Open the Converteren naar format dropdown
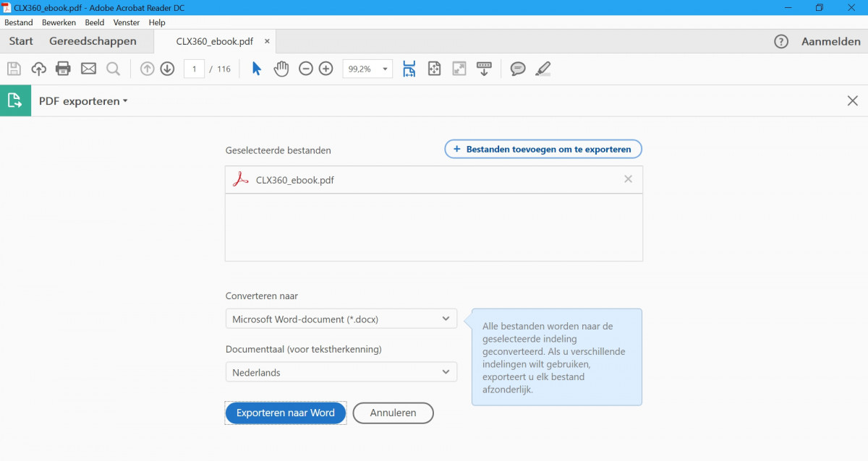The height and width of the screenshot is (461, 868). tap(341, 319)
